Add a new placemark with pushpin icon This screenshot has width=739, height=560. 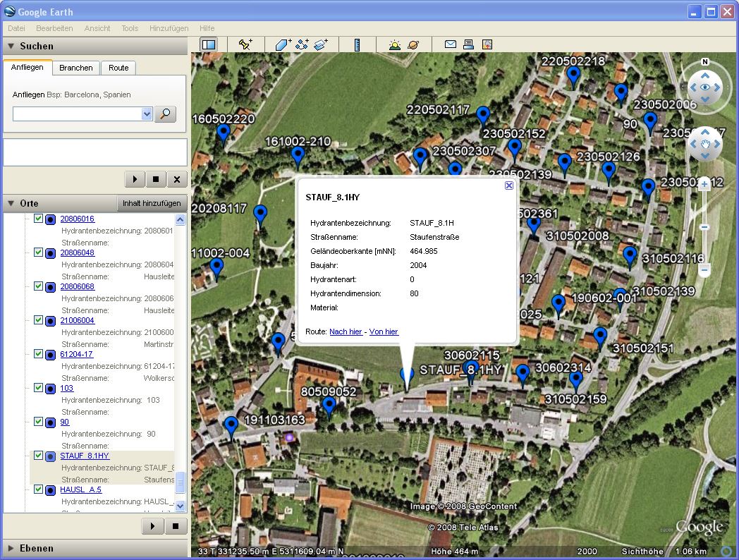pyautogui.click(x=245, y=44)
